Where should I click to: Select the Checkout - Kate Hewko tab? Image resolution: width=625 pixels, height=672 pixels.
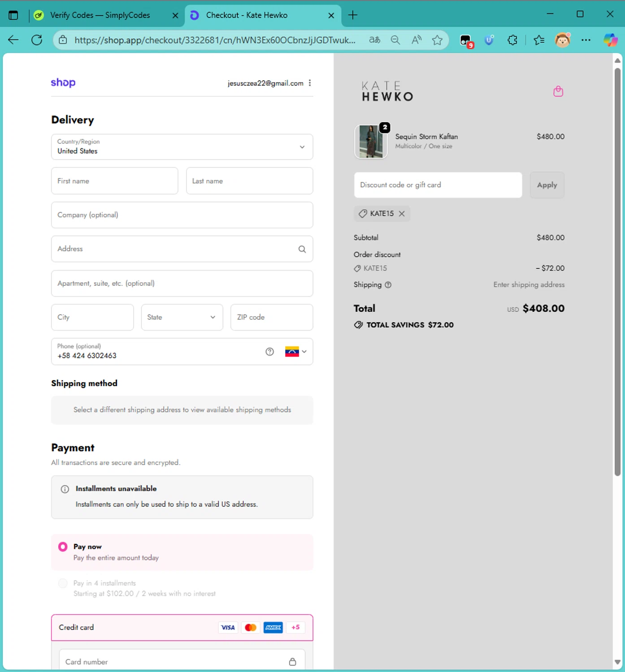point(247,15)
